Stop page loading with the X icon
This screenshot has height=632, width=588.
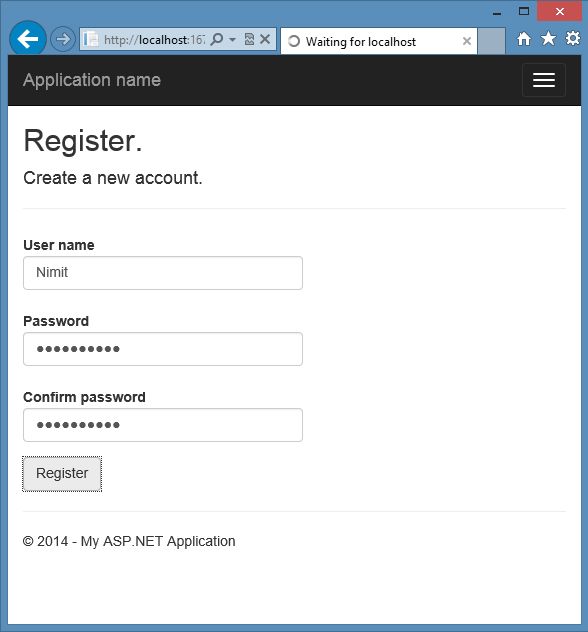(265, 39)
